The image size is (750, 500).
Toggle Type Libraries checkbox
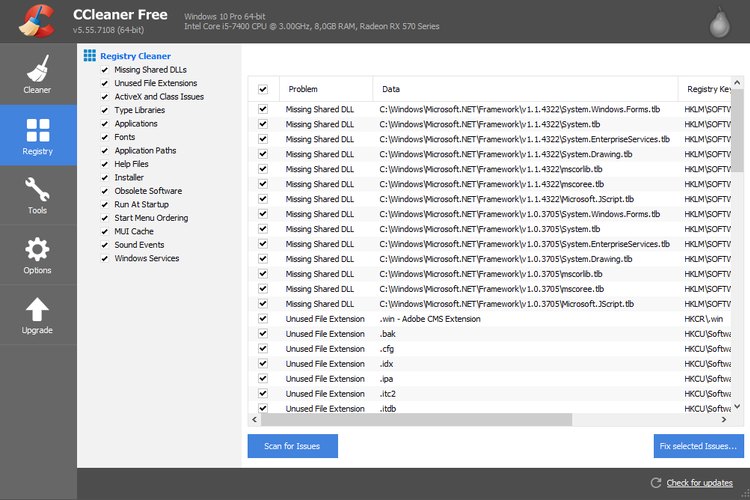click(x=105, y=110)
